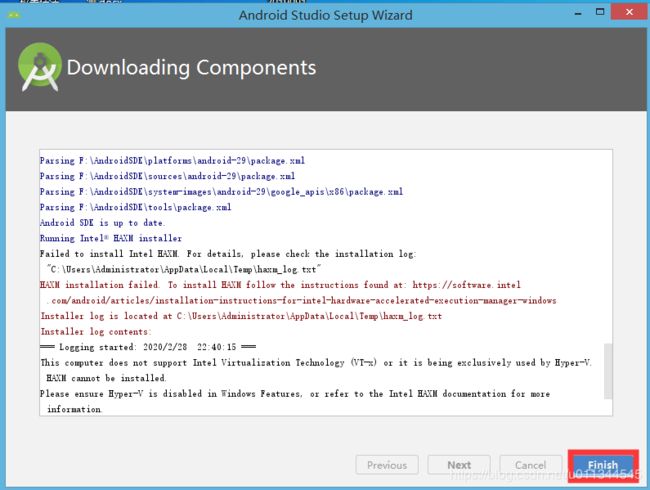The image size is (650, 490).
Task: Click the small Android icon in title bar
Action: tap(14, 15)
